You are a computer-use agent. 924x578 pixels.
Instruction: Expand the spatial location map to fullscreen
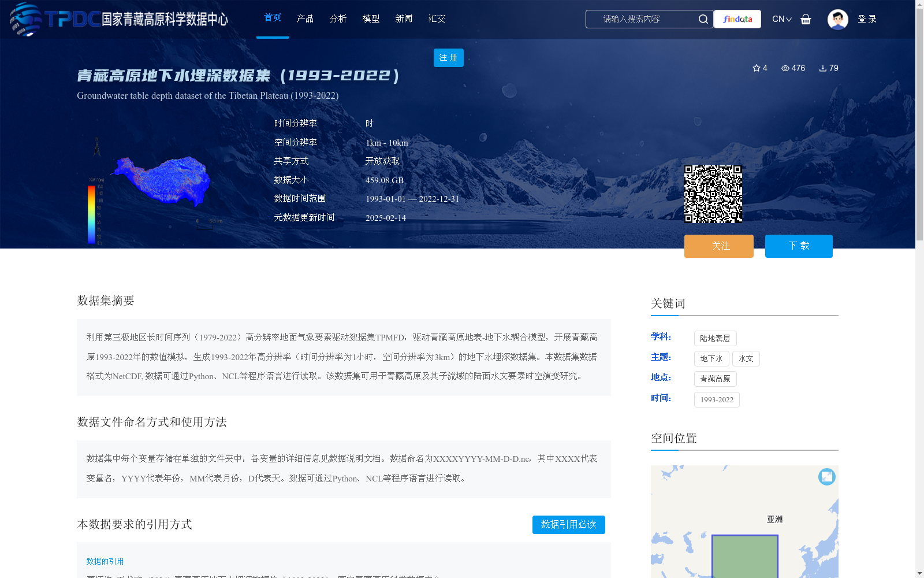(x=826, y=477)
